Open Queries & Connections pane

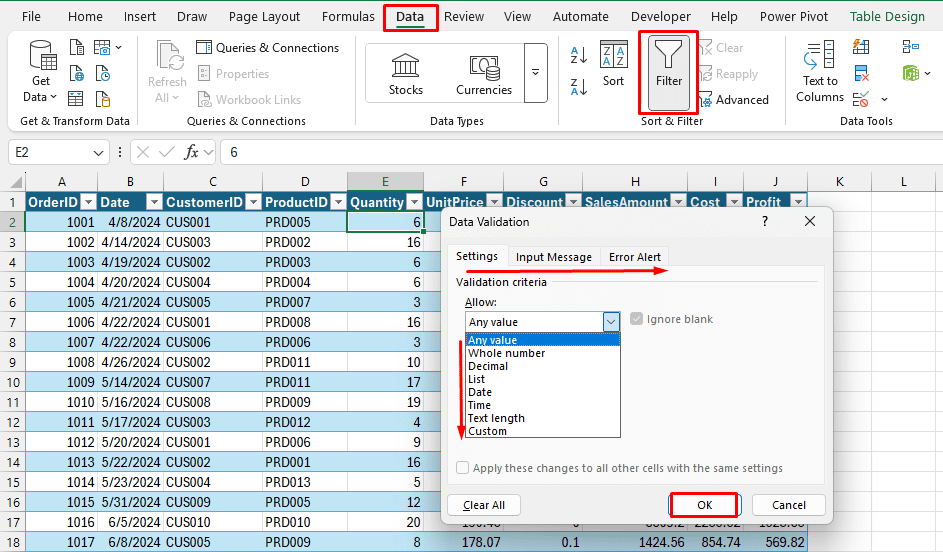pyautogui.click(x=268, y=48)
